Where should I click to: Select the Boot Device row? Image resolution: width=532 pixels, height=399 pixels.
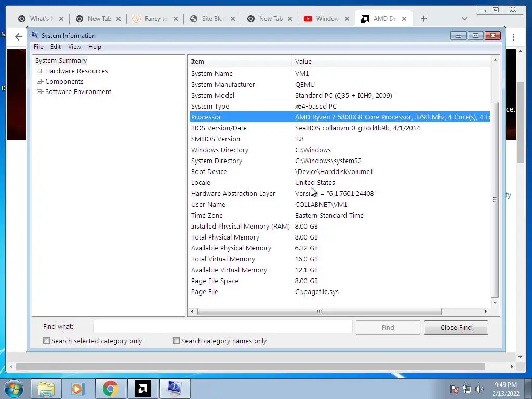pyautogui.click(x=340, y=171)
